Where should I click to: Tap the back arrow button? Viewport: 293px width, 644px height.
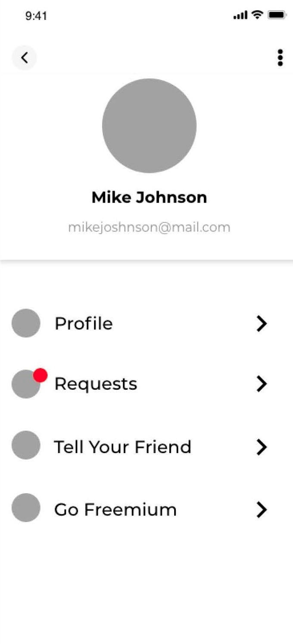[24, 57]
